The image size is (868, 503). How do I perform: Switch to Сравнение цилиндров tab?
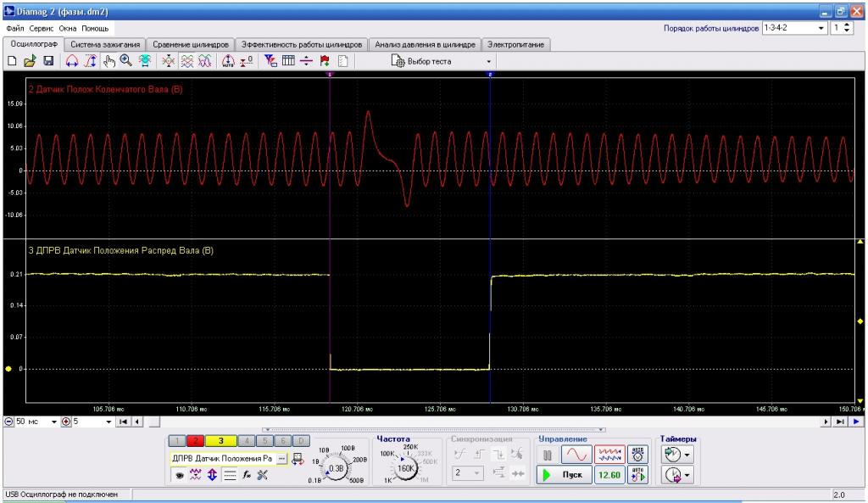pyautogui.click(x=191, y=44)
